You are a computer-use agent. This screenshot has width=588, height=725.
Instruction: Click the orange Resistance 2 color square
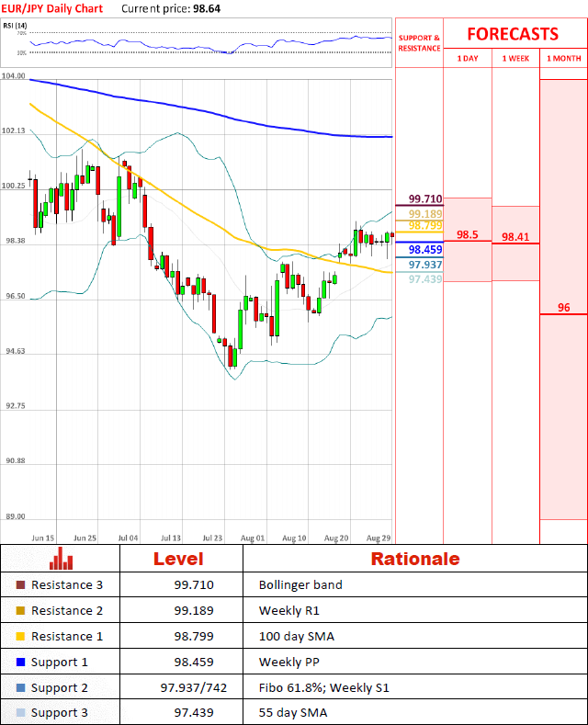21,611
